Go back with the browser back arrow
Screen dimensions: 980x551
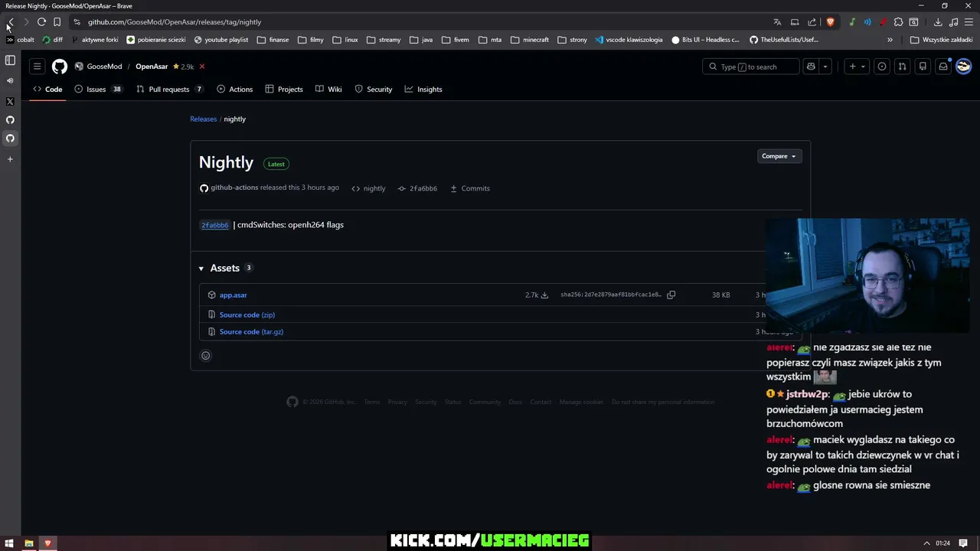11,22
